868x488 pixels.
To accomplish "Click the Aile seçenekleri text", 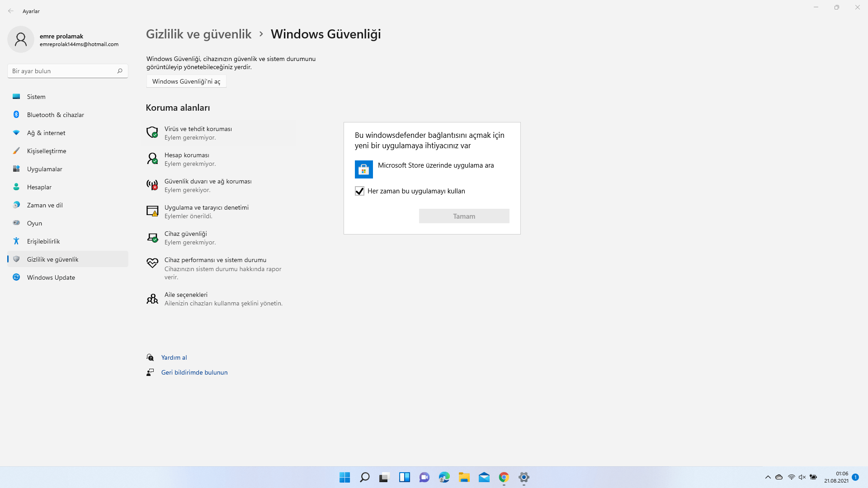I will pos(186,295).
